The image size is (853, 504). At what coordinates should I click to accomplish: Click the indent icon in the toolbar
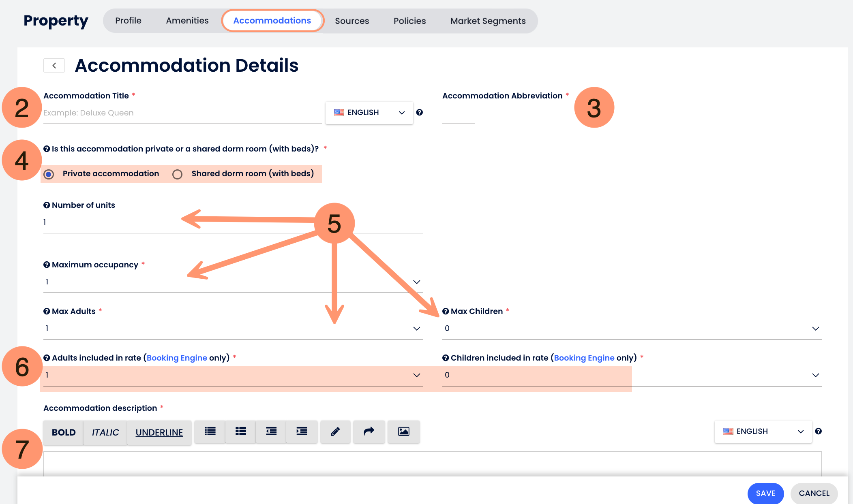point(302,431)
